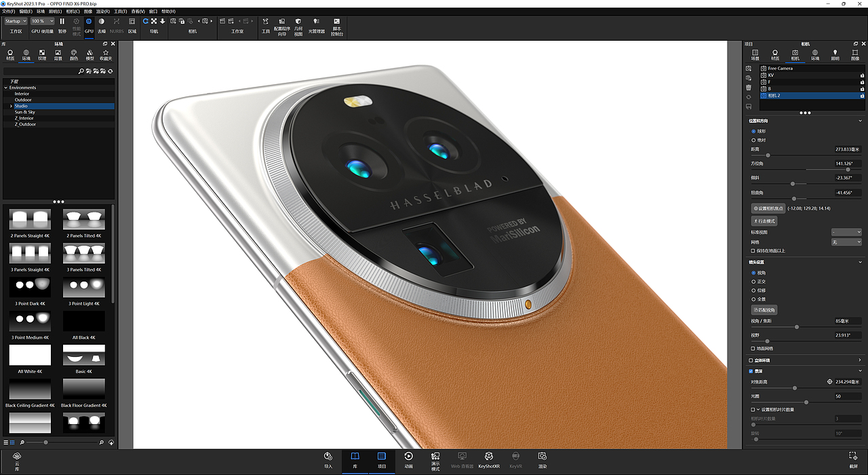
Task: Activate 行走模式 (Walk Mode)
Action: (x=764, y=221)
